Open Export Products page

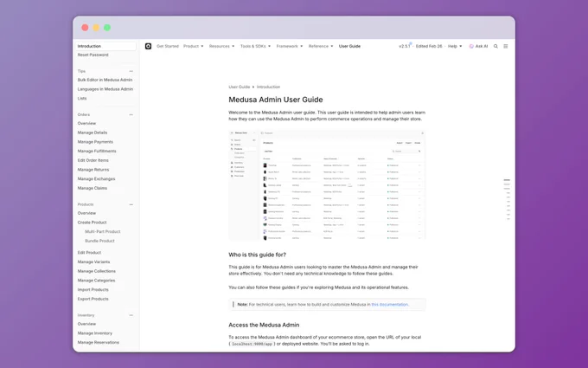pyautogui.click(x=93, y=299)
